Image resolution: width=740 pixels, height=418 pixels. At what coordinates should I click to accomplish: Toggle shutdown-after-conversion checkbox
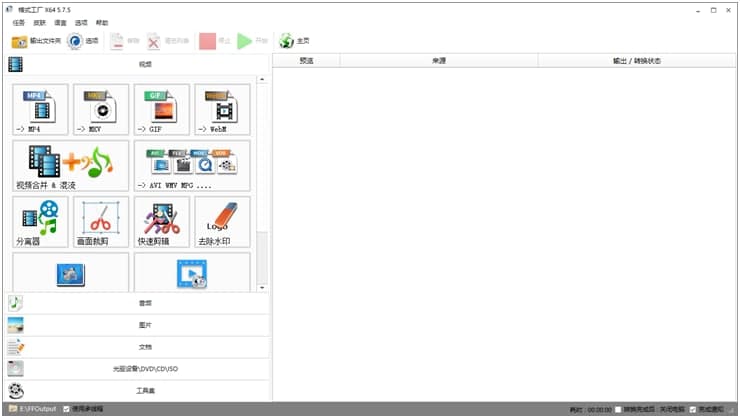(618, 410)
